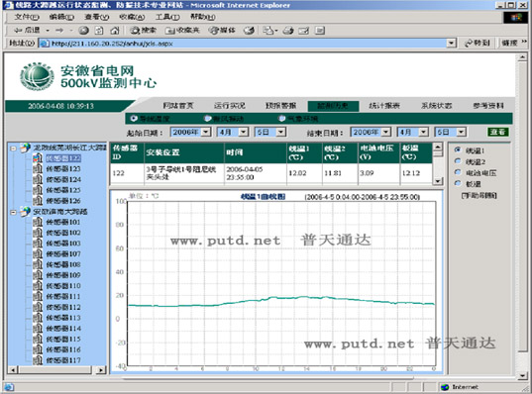Click the green 查看 query button
The image size is (532, 394).
pyautogui.click(x=497, y=132)
